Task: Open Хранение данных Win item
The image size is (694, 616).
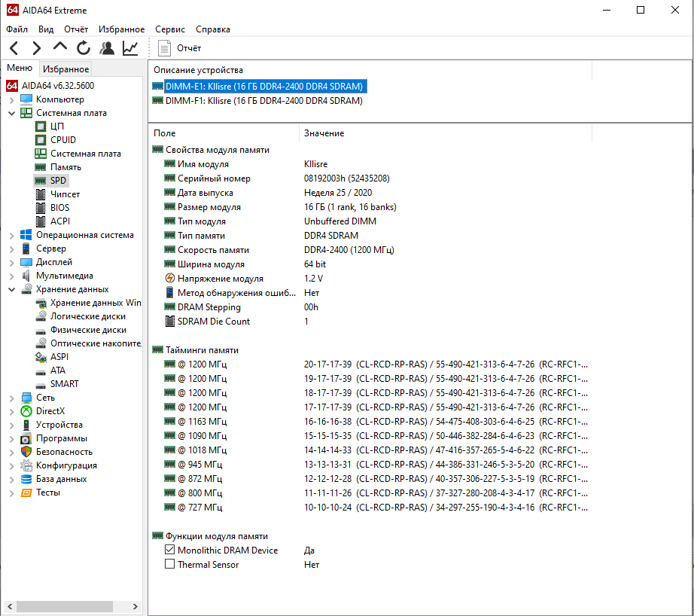Action: click(x=96, y=303)
